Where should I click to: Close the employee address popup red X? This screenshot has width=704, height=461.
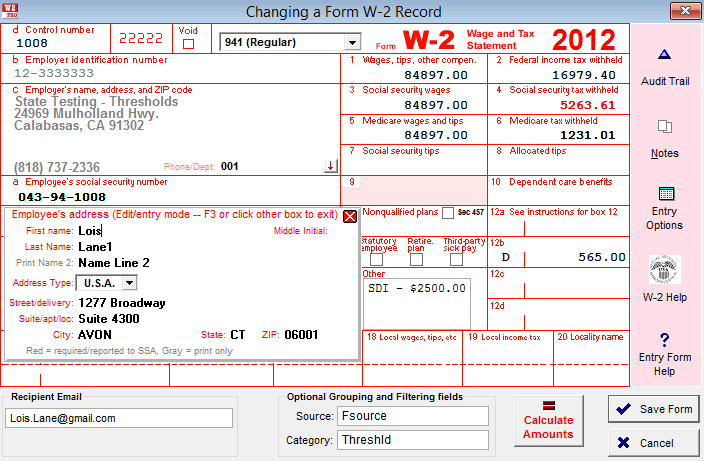[350, 216]
